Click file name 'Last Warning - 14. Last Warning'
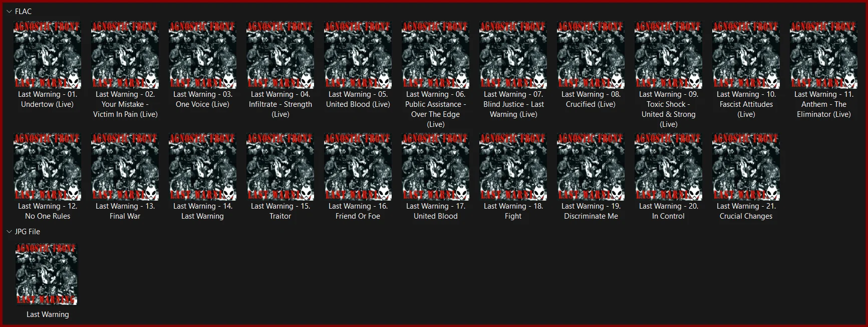Viewport: 868px width, 327px height. click(203, 211)
